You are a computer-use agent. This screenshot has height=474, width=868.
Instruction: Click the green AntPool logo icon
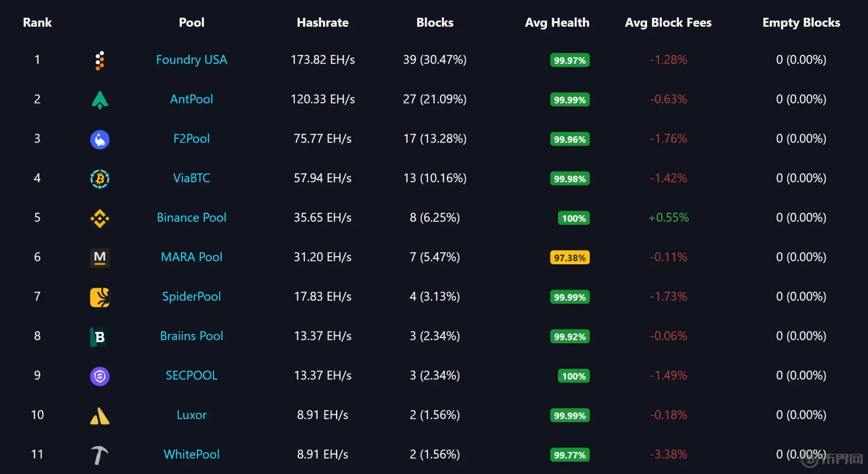pos(100,100)
